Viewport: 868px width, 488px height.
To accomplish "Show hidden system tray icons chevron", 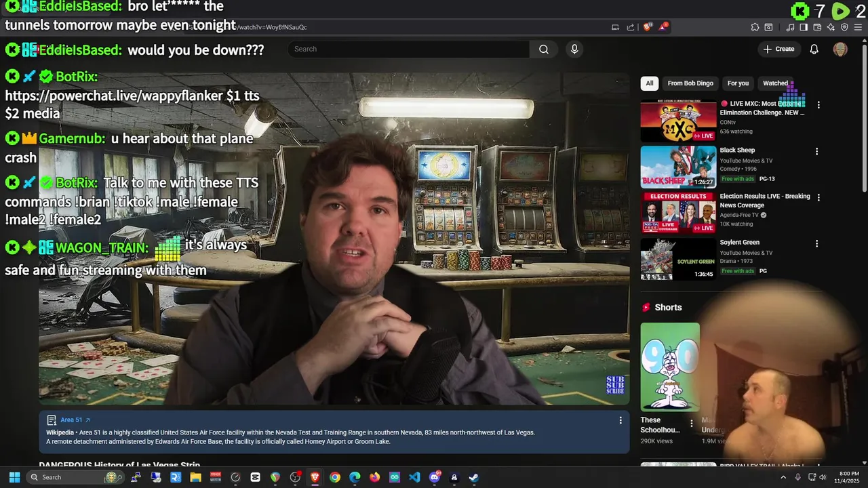I will tap(783, 477).
